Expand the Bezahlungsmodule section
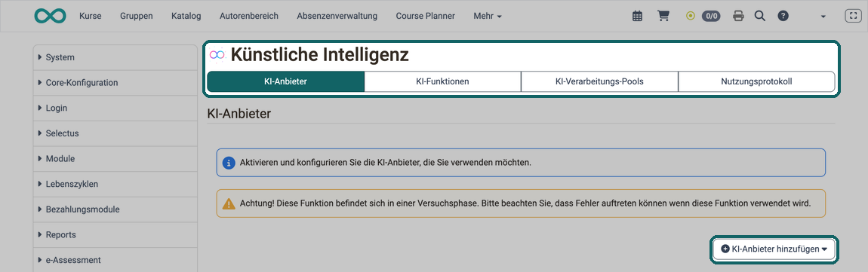 (x=115, y=209)
